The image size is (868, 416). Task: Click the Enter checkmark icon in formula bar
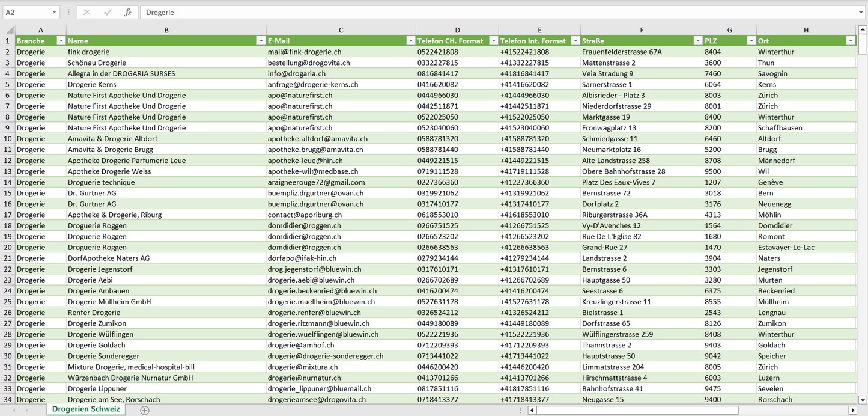(108, 12)
